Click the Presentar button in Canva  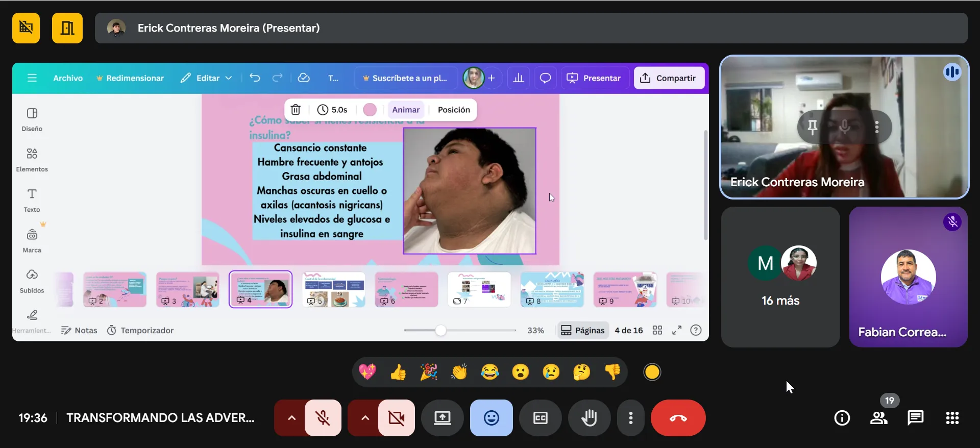pos(594,78)
